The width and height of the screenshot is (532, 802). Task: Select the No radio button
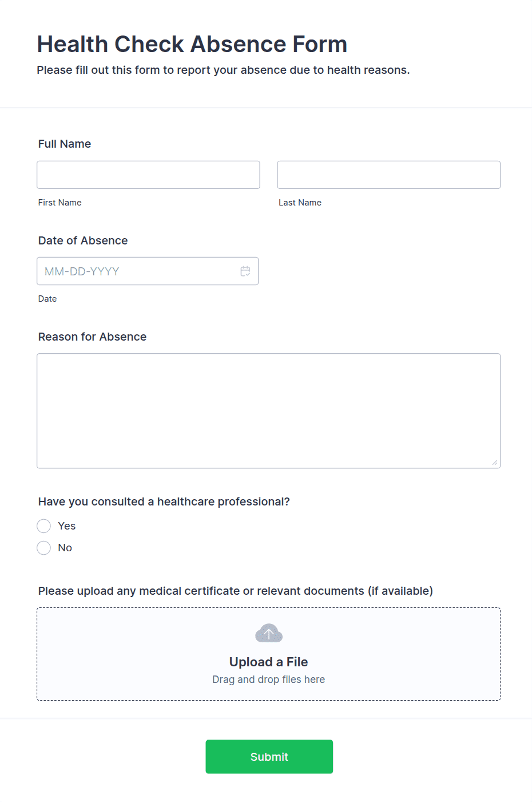tap(43, 548)
